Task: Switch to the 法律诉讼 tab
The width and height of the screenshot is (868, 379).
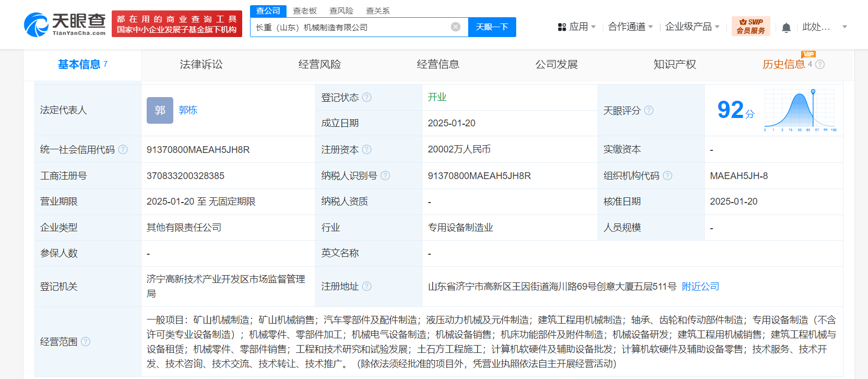Action: [201, 64]
